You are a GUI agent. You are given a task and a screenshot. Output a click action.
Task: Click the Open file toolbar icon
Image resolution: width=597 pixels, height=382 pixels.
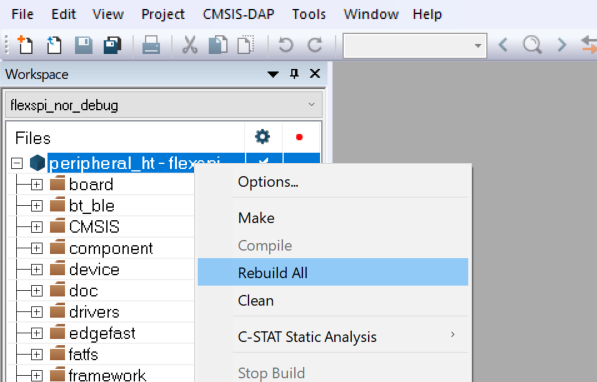54,45
